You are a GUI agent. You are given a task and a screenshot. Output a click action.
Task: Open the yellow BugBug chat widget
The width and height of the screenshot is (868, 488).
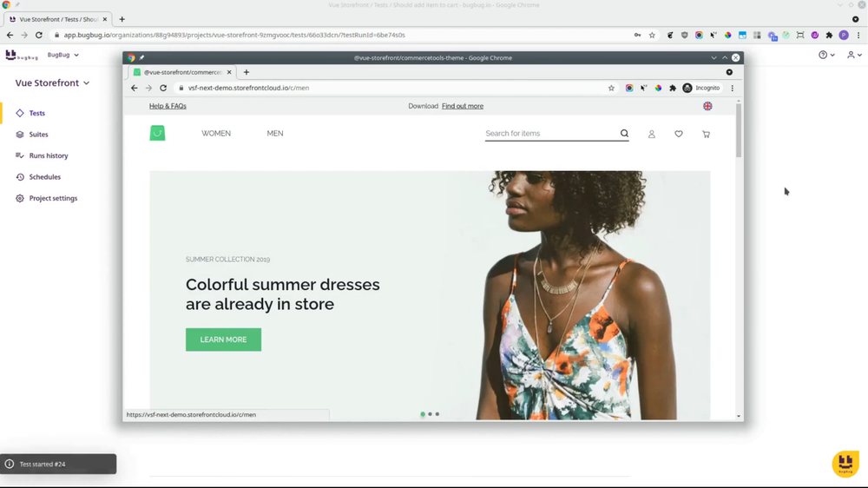pyautogui.click(x=845, y=464)
